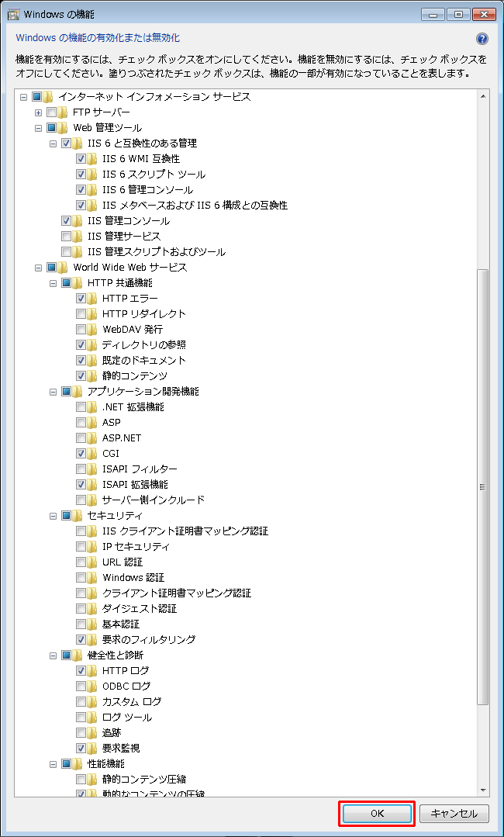The width and height of the screenshot is (504, 837).
Task: Click the folder icon beside IIS 管理コンソール
Action: pos(78,220)
